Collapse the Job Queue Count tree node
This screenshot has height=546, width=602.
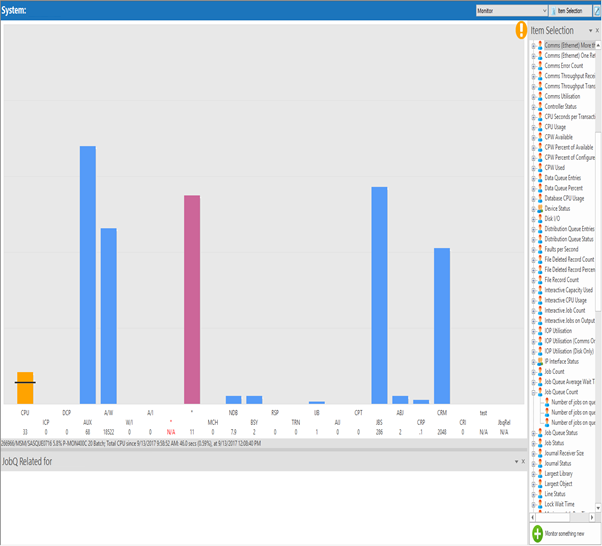[x=533, y=392]
